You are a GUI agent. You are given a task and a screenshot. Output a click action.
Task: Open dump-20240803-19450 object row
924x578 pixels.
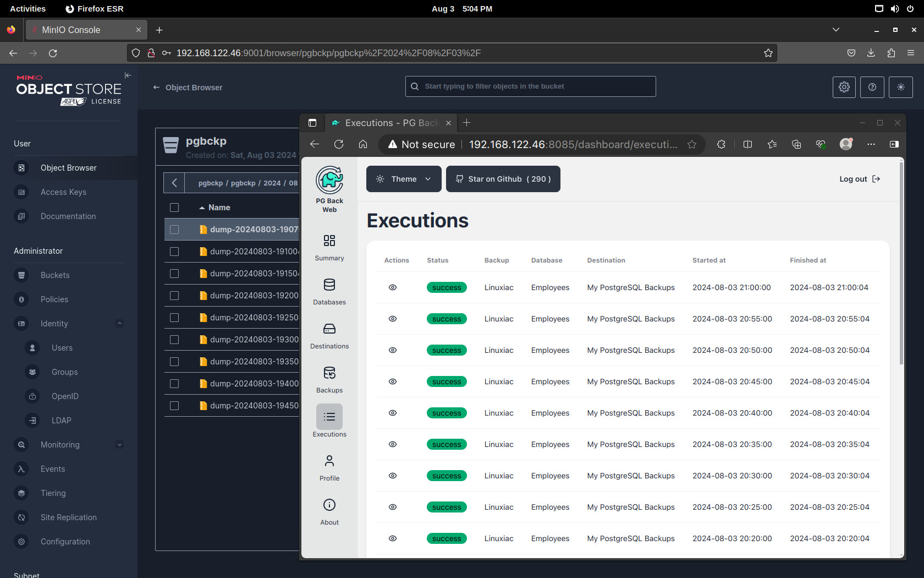click(232, 406)
